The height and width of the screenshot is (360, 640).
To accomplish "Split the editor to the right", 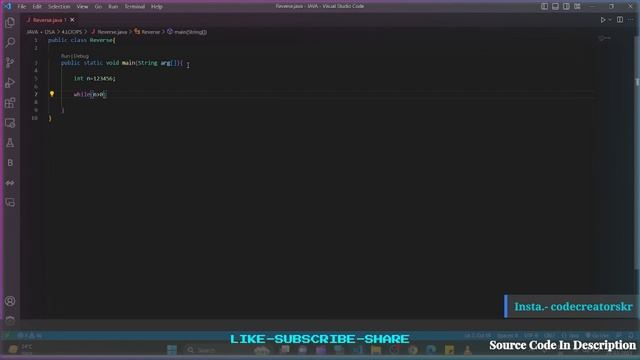I will [620, 20].
